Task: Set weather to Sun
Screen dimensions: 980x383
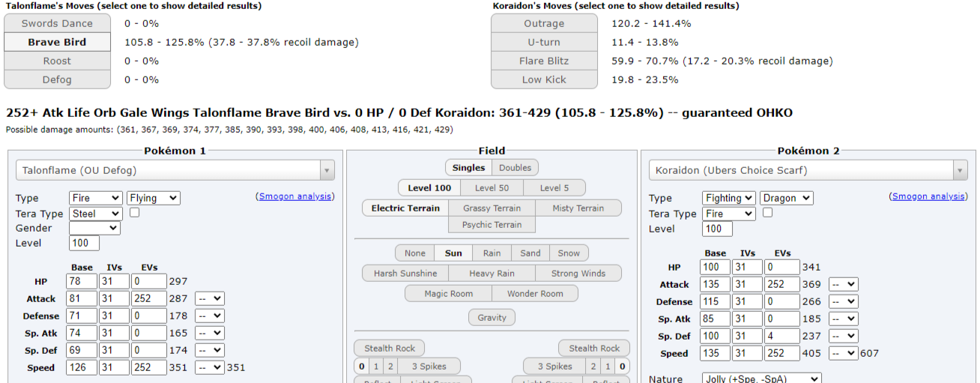Action: (453, 253)
